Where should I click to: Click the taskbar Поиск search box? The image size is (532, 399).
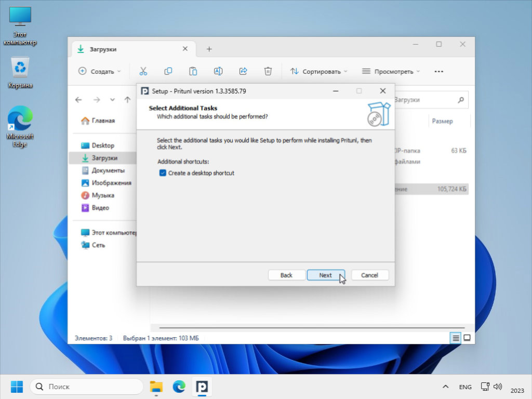click(87, 387)
